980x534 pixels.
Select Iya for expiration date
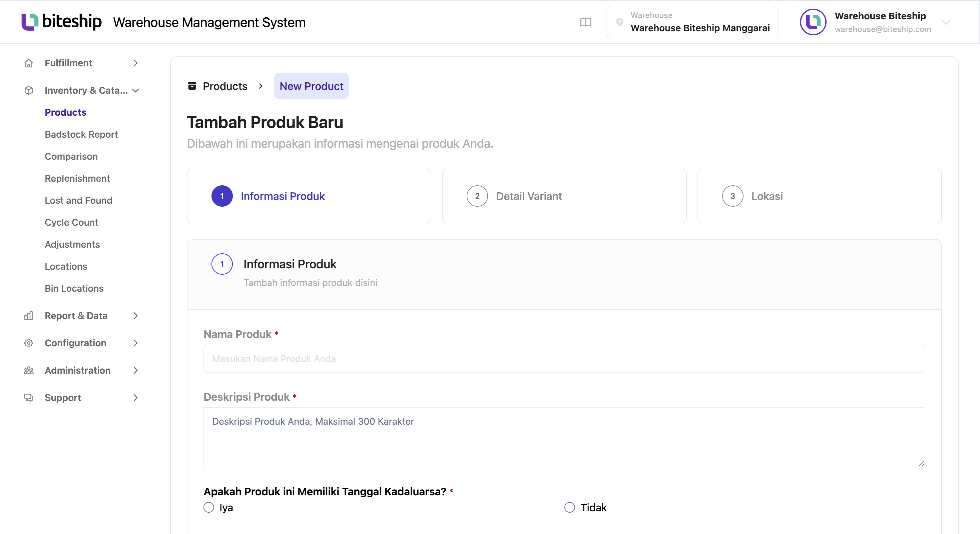(209, 507)
